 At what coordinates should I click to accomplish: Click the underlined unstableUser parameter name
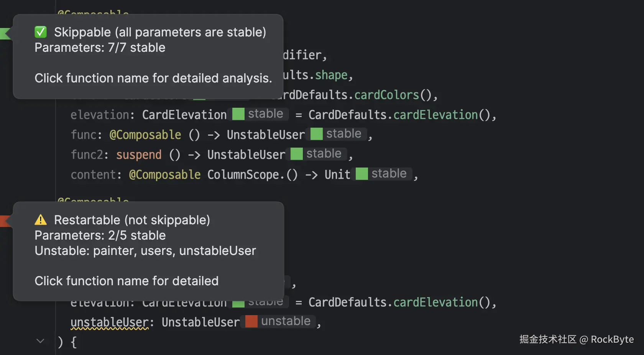point(110,322)
